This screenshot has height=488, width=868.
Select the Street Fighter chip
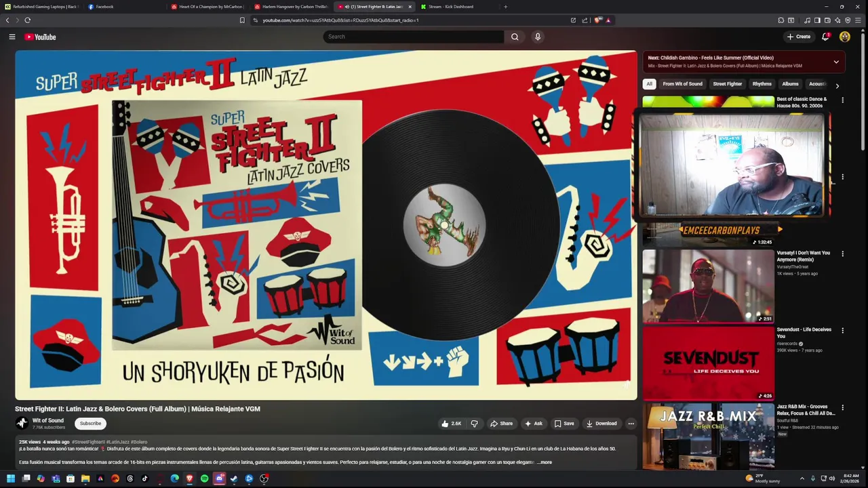[727, 84]
